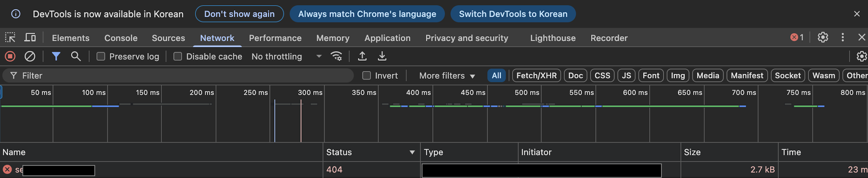This screenshot has height=178, width=868.
Task: Open No throttling dropdown
Action: (287, 56)
